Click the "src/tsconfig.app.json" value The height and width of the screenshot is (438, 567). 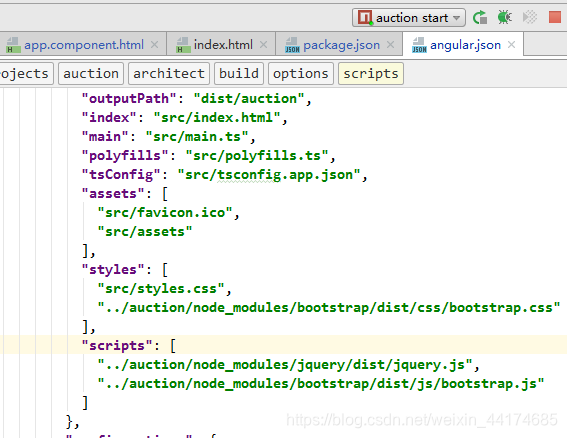coord(269,175)
